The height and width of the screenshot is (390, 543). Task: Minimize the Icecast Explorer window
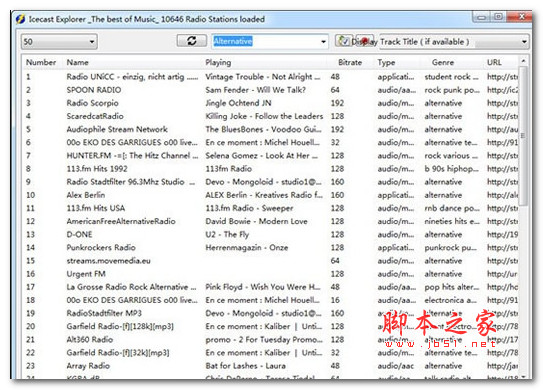482,17
